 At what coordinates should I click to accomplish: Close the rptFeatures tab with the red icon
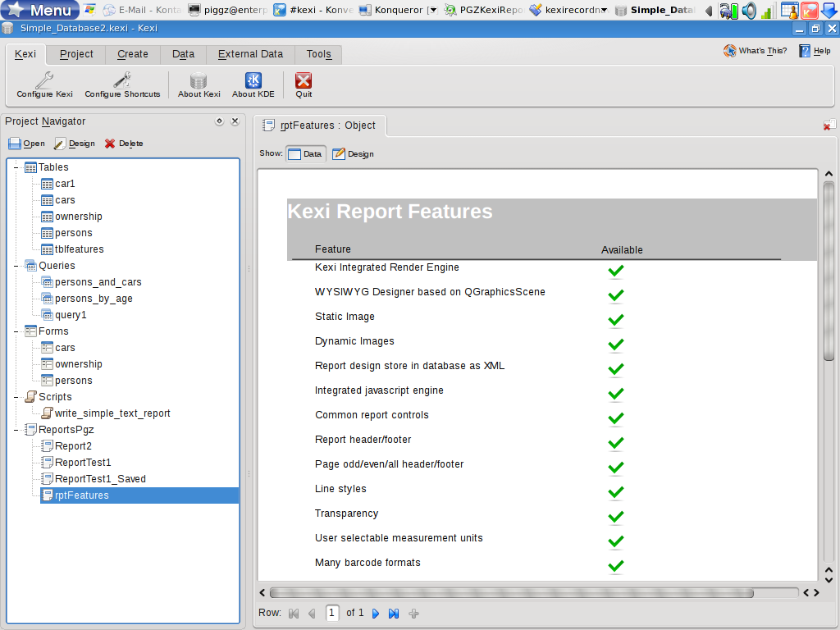click(x=829, y=126)
